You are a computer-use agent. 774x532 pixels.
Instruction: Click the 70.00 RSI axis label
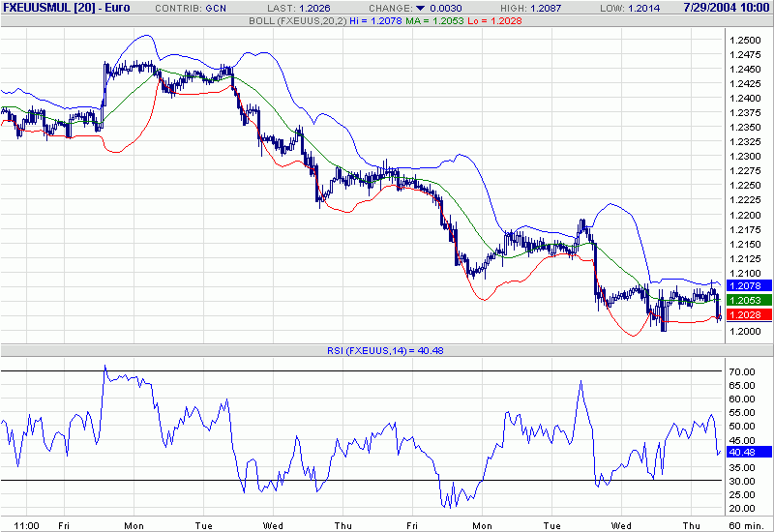742,371
